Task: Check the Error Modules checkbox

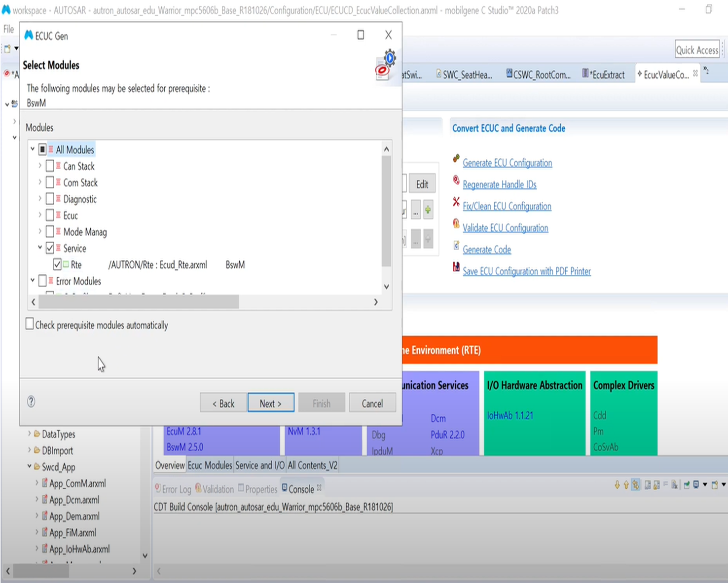Action: (42, 281)
